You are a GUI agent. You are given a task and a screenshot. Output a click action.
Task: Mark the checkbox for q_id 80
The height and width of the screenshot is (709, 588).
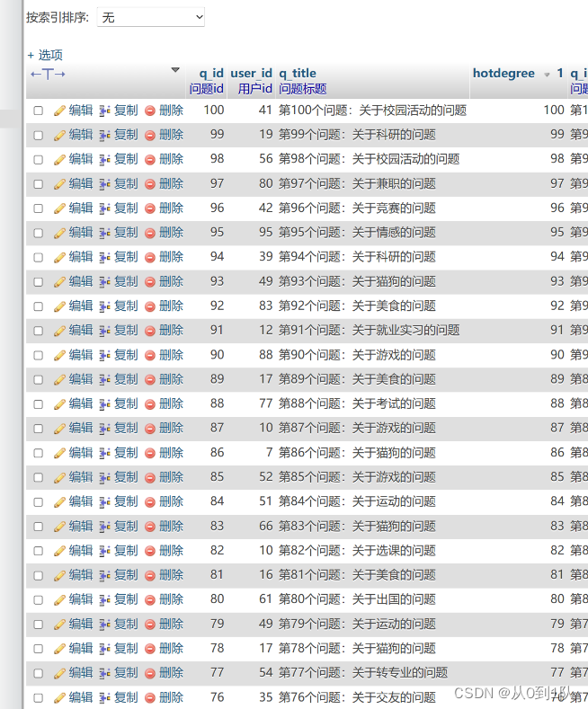tap(39, 600)
